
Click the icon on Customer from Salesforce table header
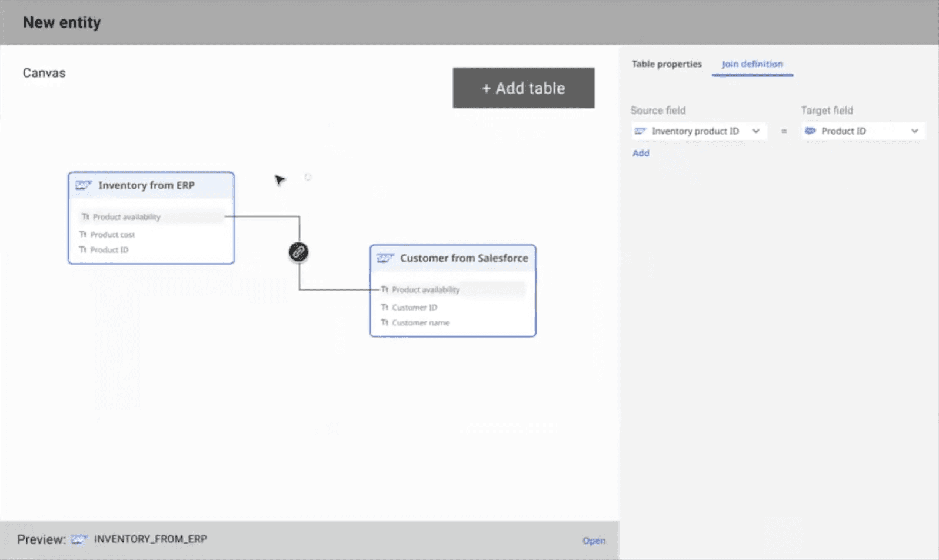[x=385, y=258]
